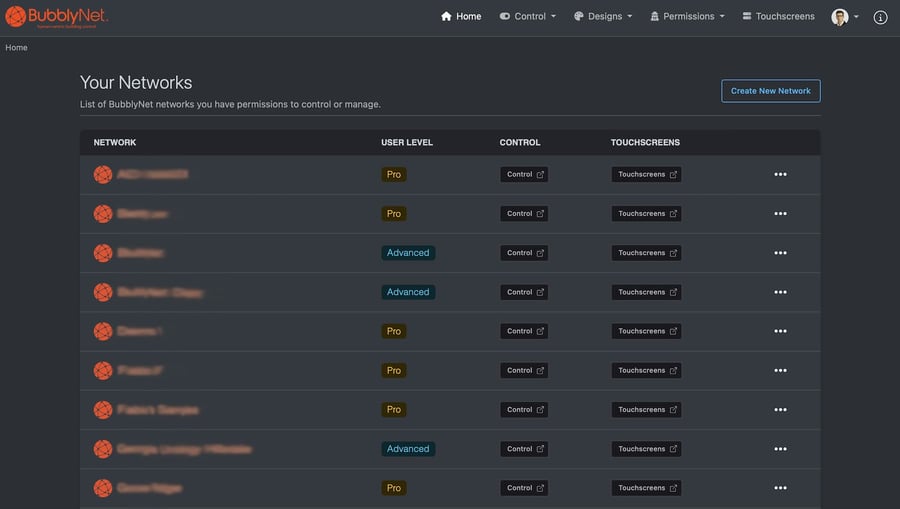Open more options for the fourth network row
Screen dimensions: 900x509
[x=780, y=292]
